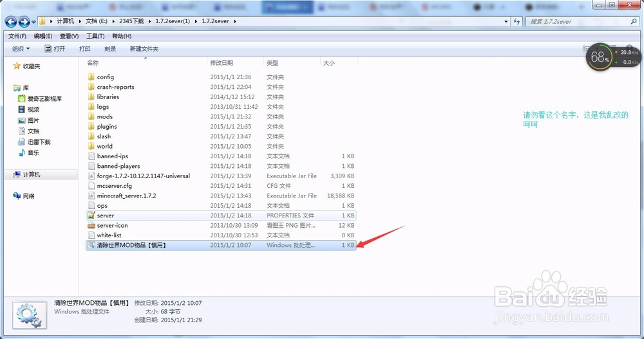The width and height of the screenshot is (644, 339).
Task: Sort by 大小 column header
Action: [x=329, y=63]
